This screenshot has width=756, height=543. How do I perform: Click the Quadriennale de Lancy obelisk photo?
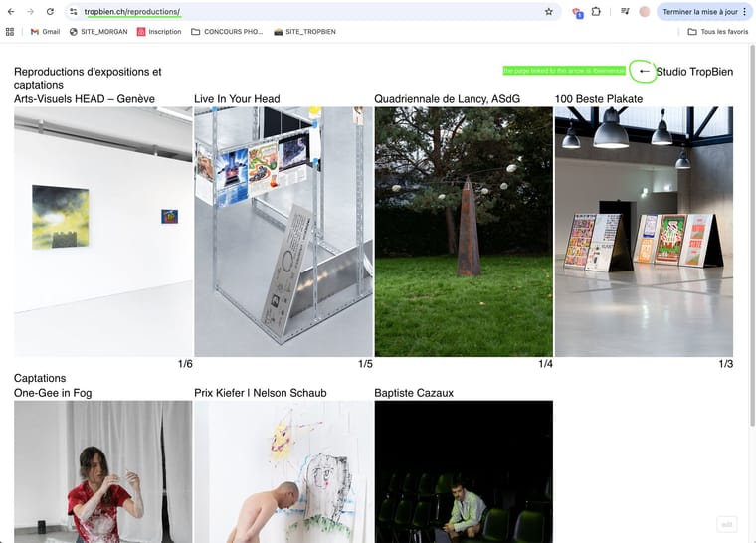point(464,231)
